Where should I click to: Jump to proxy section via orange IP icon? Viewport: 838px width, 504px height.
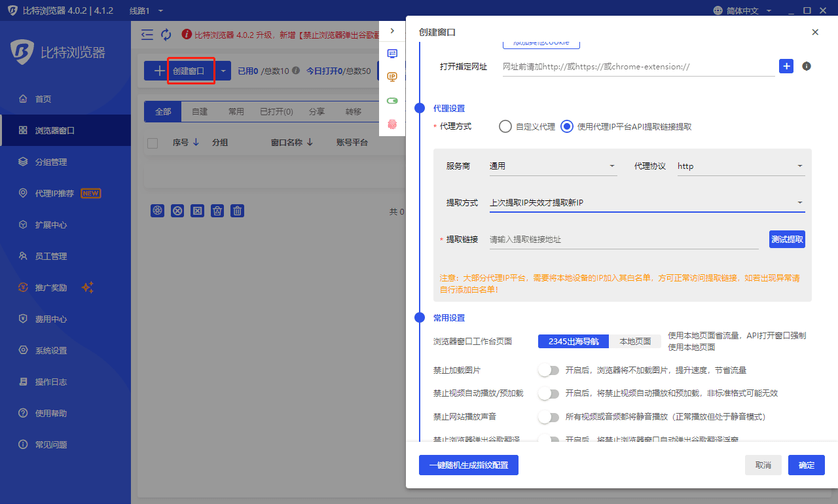click(x=392, y=77)
